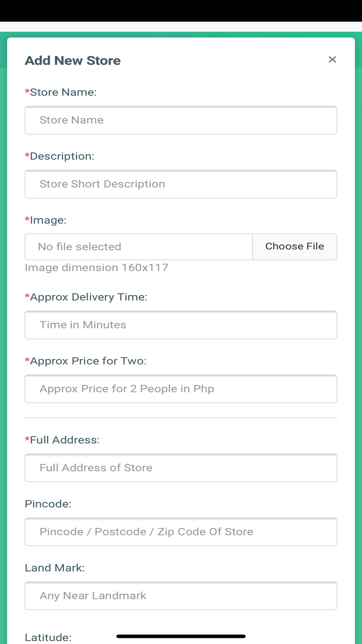Screen dimensions: 362x644
Task: Click the 'No file selected' file box
Action: tap(139, 247)
